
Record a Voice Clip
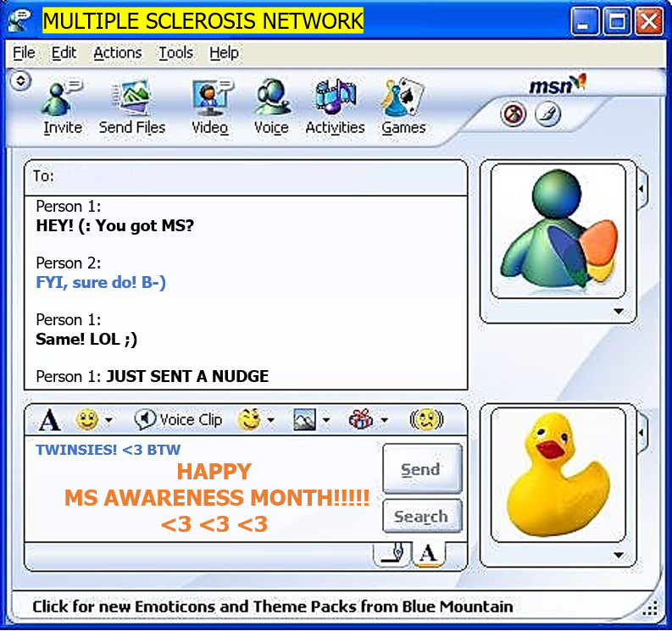point(178,420)
